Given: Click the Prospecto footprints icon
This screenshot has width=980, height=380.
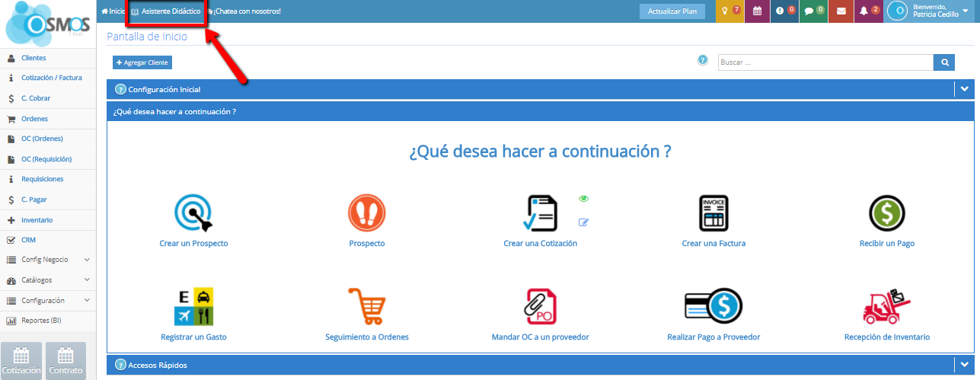Looking at the screenshot, I should tap(367, 213).
